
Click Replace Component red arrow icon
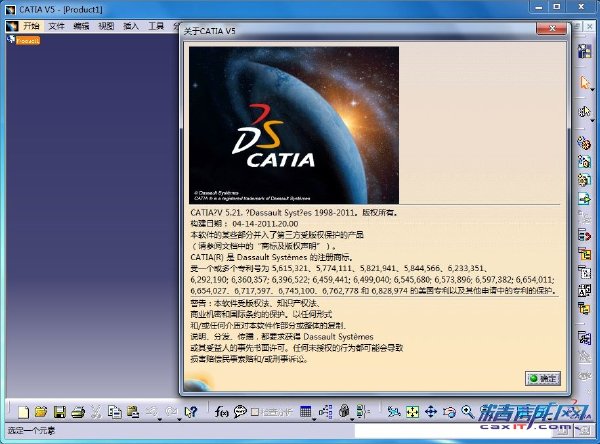(584, 235)
